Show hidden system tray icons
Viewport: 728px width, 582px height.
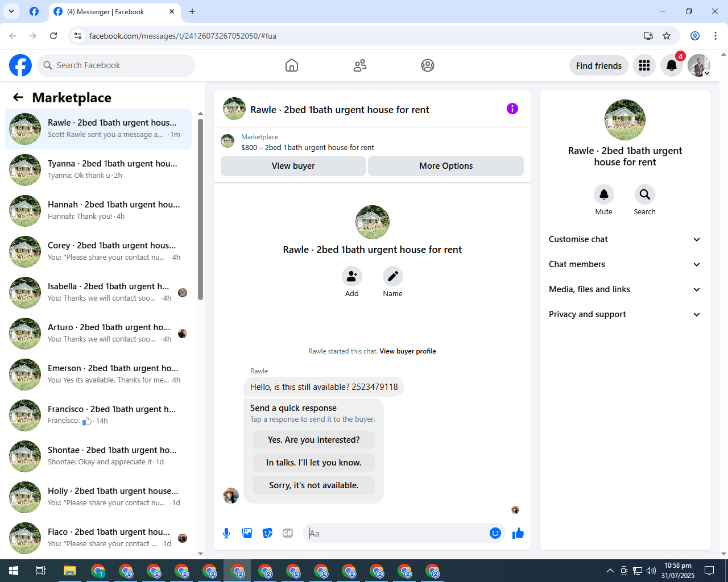point(610,571)
